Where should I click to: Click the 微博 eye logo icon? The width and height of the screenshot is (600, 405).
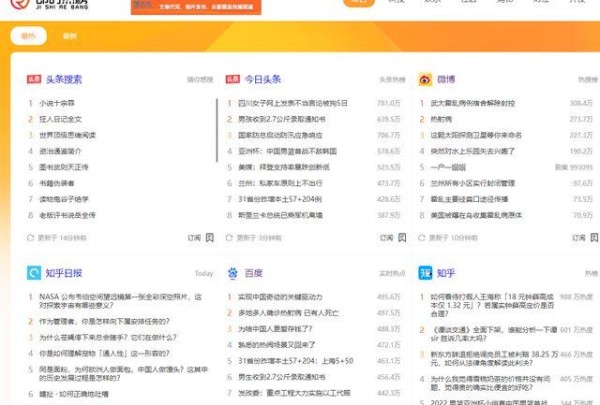click(x=425, y=80)
